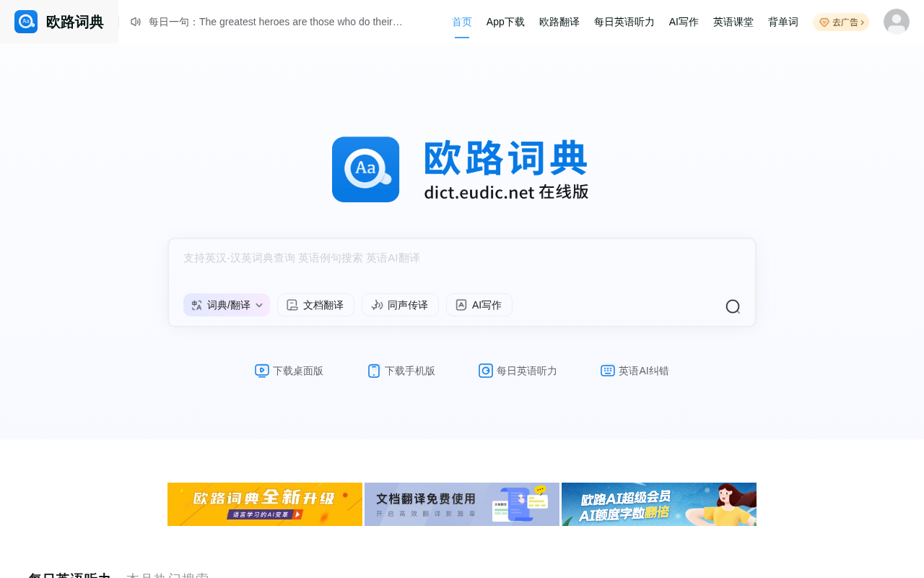
Task: Switch to 同声传译 mode
Action: point(400,305)
